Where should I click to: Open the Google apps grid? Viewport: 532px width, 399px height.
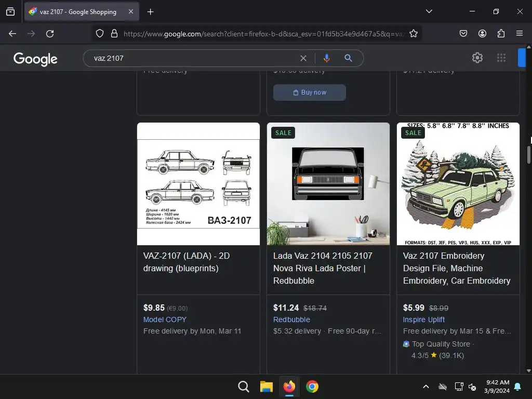tap(501, 58)
